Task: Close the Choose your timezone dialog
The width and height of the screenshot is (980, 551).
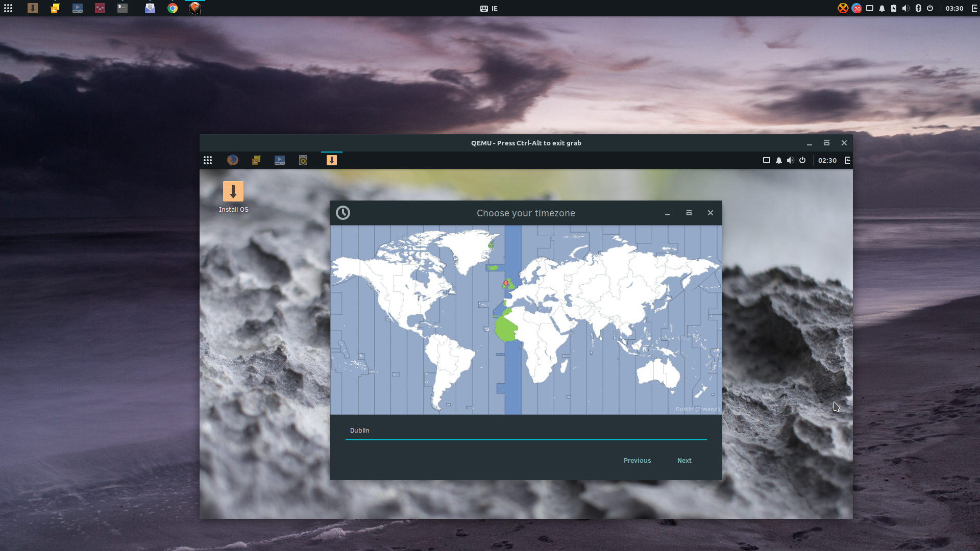Action: [x=710, y=213]
